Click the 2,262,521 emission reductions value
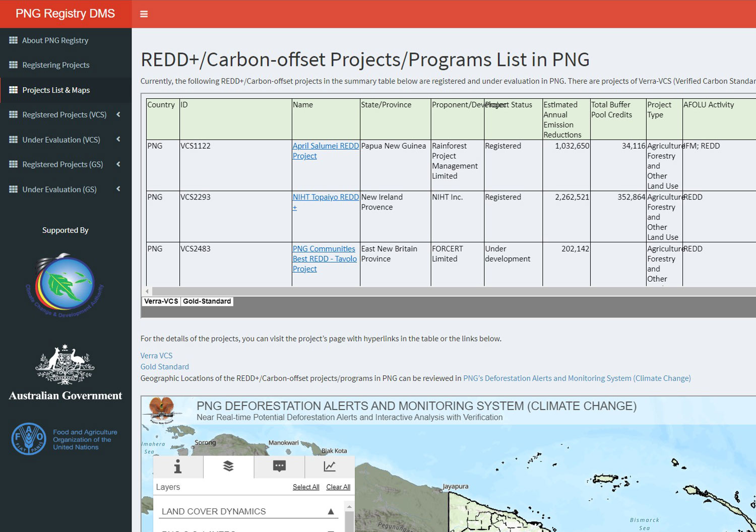 (x=572, y=197)
